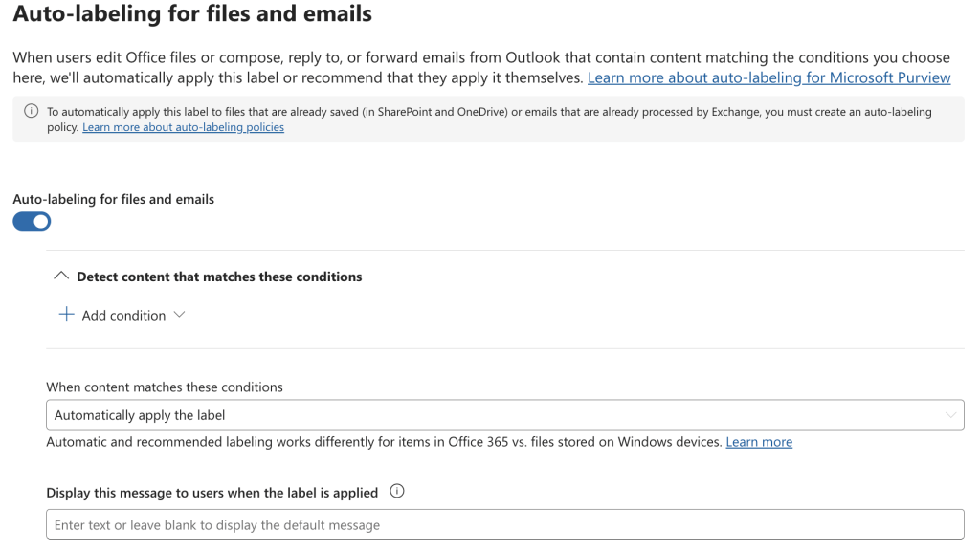Open 'Learn more about auto-labeling policies' link
Screen dimensions: 980x553
183,127
